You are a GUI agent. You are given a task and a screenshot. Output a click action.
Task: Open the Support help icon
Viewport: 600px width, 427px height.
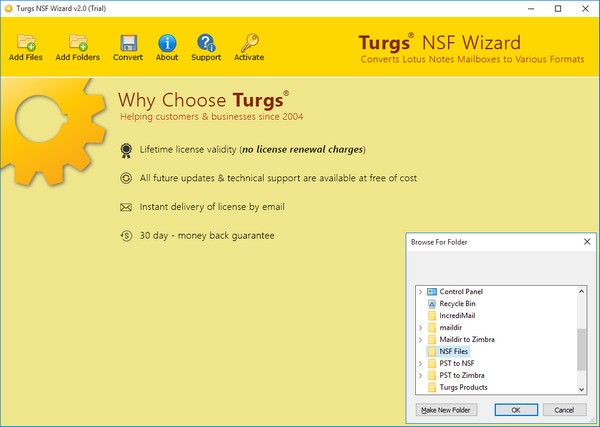pos(206,43)
